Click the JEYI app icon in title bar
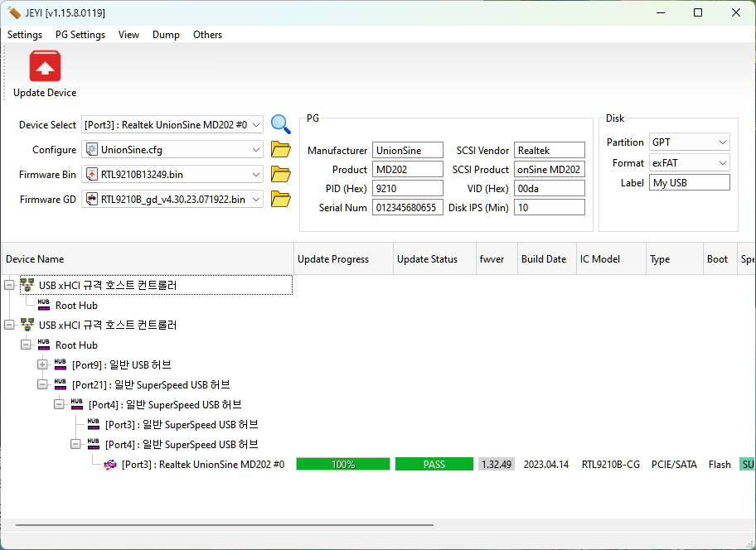756x550 pixels. pyautogui.click(x=13, y=12)
